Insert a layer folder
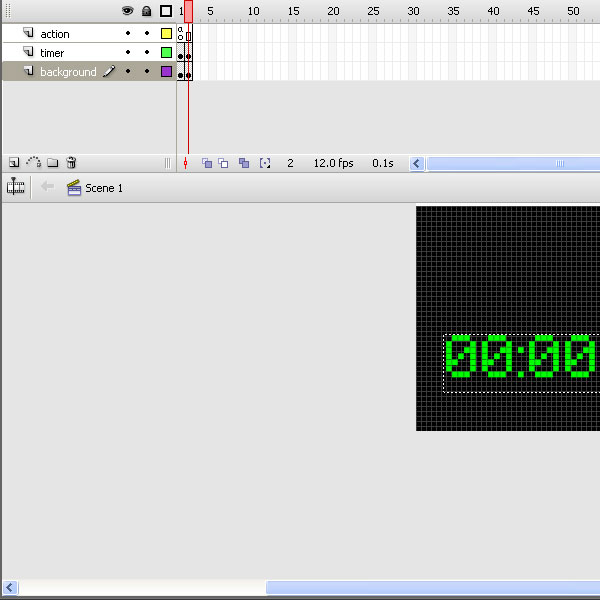This screenshot has width=600, height=600. pos(53,163)
